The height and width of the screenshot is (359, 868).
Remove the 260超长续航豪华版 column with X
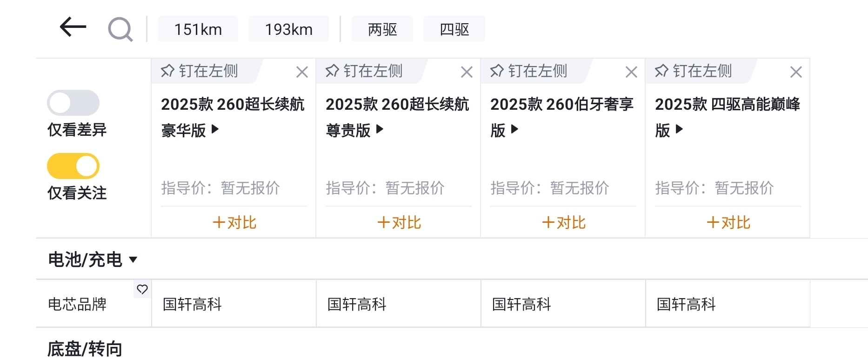[302, 72]
